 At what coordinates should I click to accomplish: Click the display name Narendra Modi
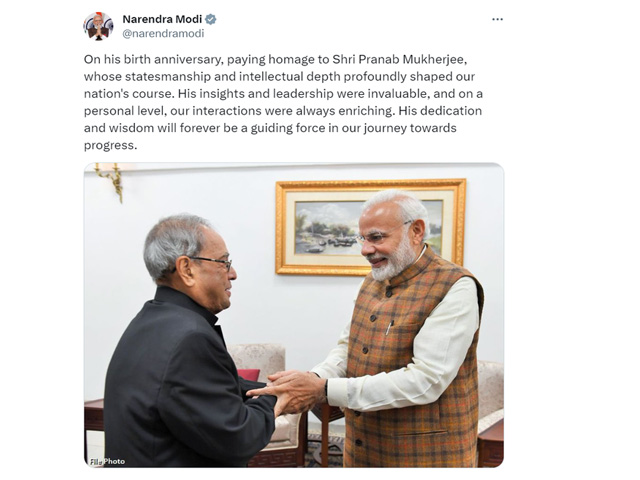pyautogui.click(x=162, y=19)
